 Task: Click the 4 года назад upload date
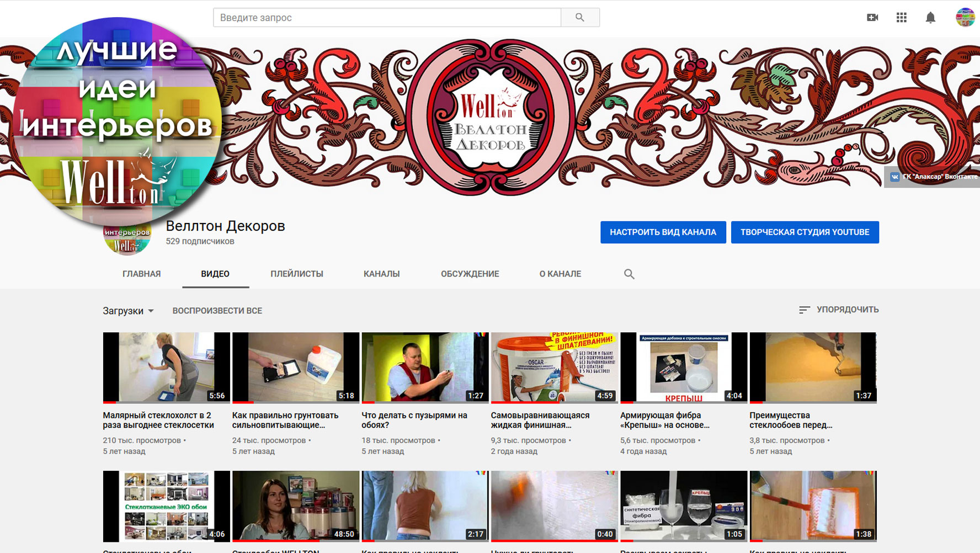643,451
